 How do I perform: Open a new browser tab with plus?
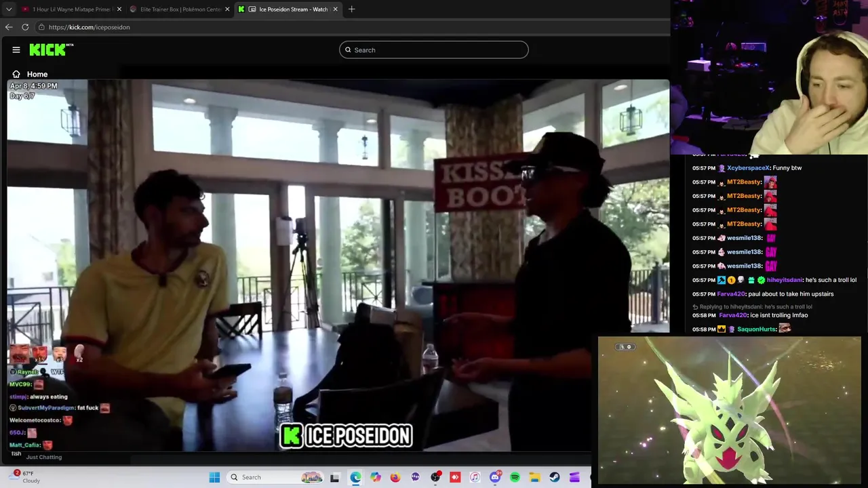[351, 9]
